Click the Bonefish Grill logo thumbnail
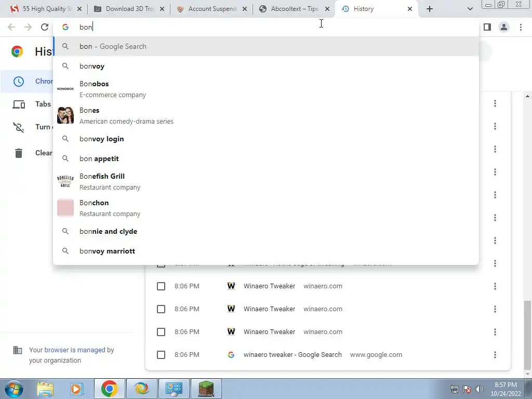532x399 pixels. (x=65, y=181)
